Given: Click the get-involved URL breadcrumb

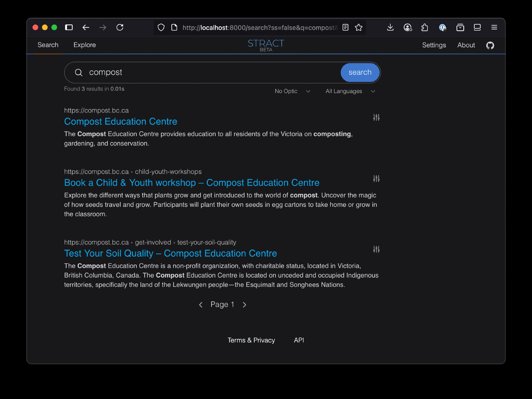Looking at the screenshot, I should [x=153, y=242].
